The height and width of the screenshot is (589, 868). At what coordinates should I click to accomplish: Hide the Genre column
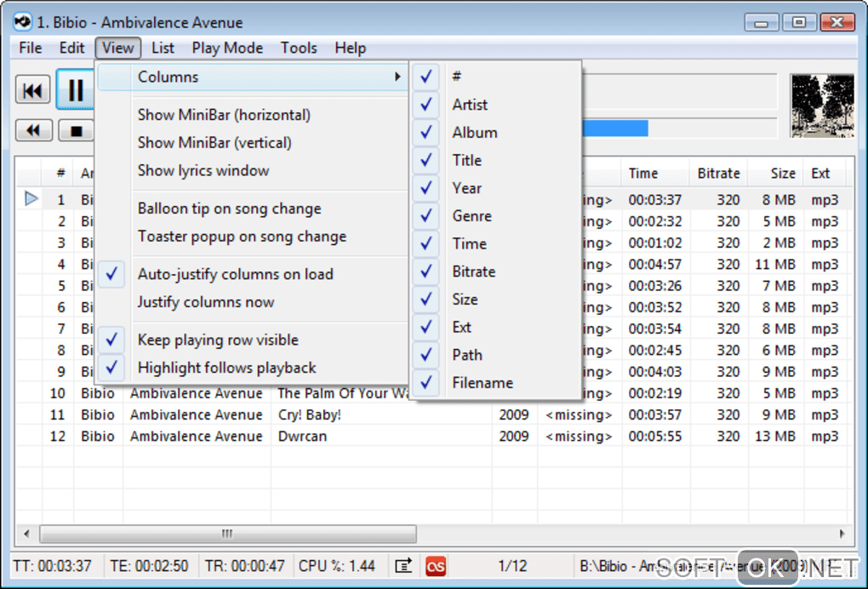tap(495, 215)
